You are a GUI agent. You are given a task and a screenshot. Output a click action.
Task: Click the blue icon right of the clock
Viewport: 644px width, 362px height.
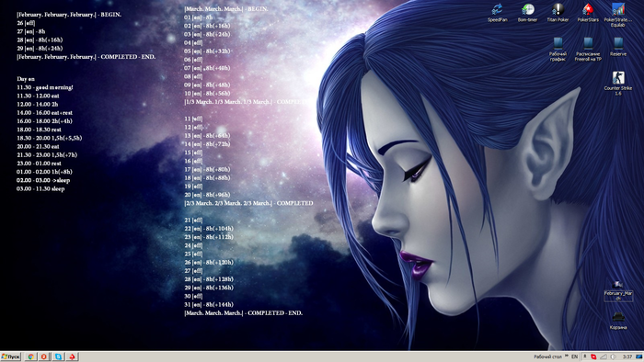[639, 357]
